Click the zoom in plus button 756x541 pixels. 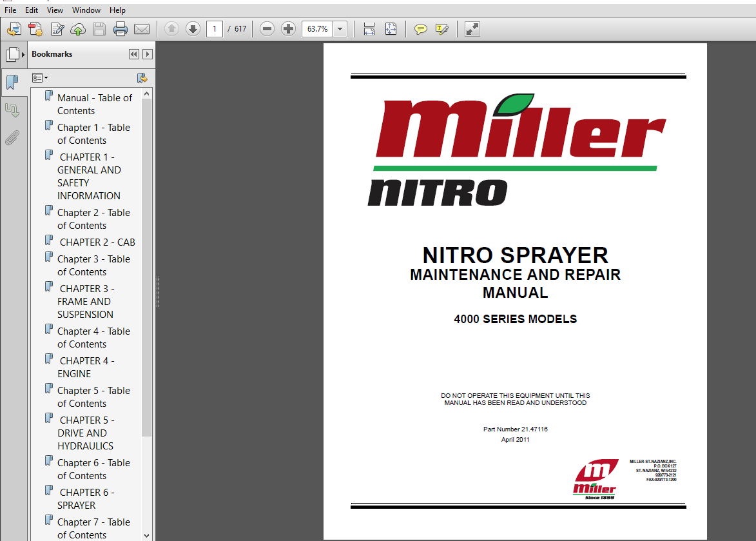pyautogui.click(x=288, y=29)
